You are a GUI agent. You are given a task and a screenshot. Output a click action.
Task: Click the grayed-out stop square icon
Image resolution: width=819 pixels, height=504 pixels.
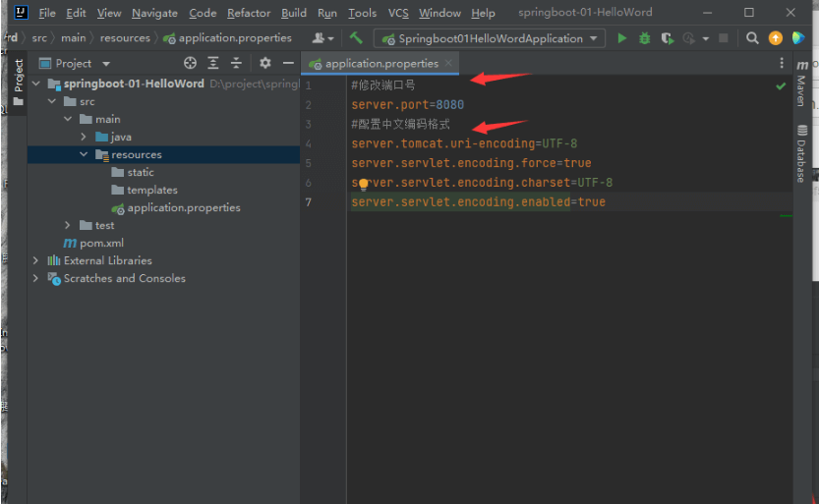[x=724, y=38]
